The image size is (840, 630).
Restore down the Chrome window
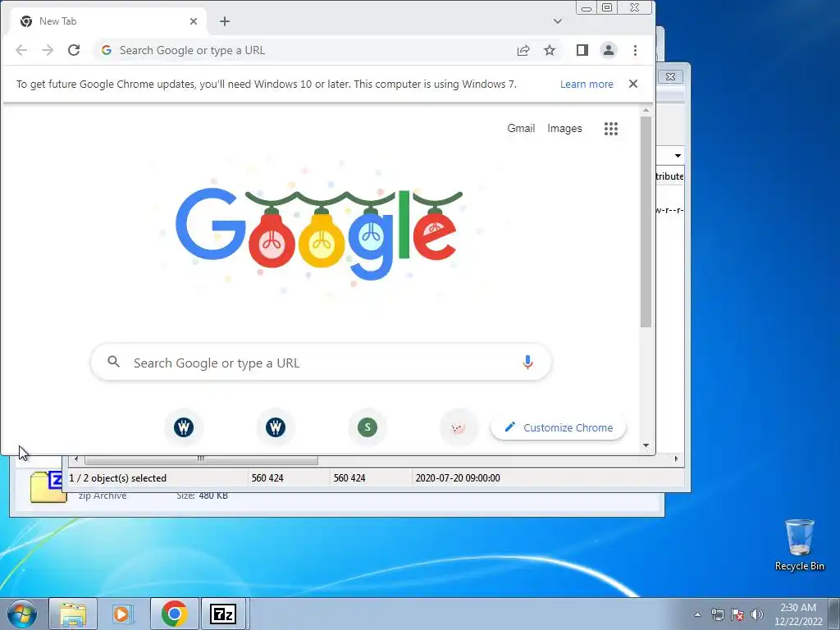(x=607, y=7)
